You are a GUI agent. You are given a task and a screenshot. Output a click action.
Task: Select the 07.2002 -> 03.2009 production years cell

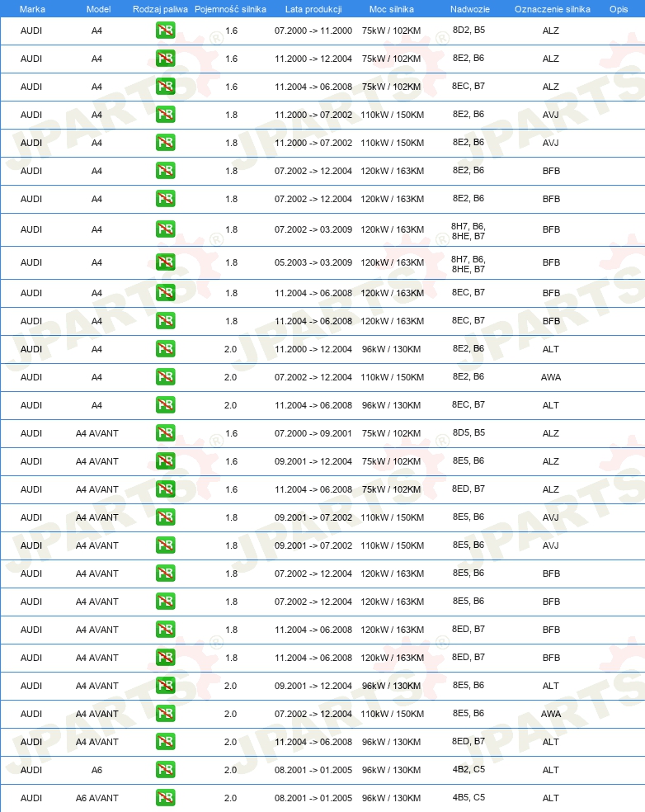pos(313,229)
